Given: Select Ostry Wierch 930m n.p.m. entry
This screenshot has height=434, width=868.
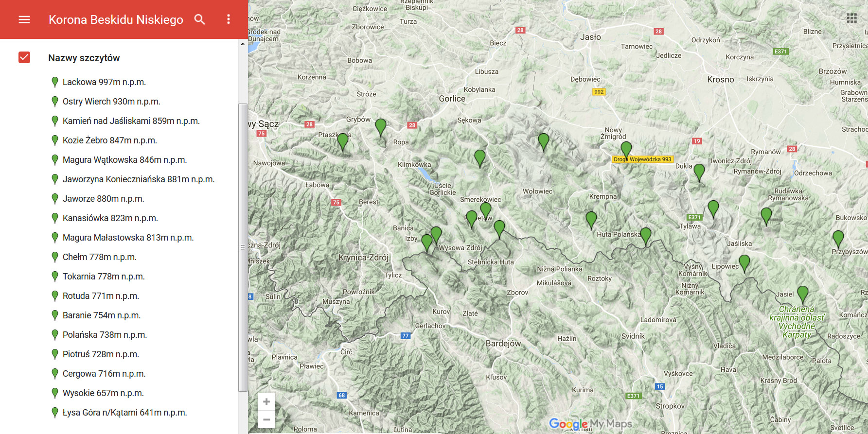Looking at the screenshot, I should click(x=111, y=102).
